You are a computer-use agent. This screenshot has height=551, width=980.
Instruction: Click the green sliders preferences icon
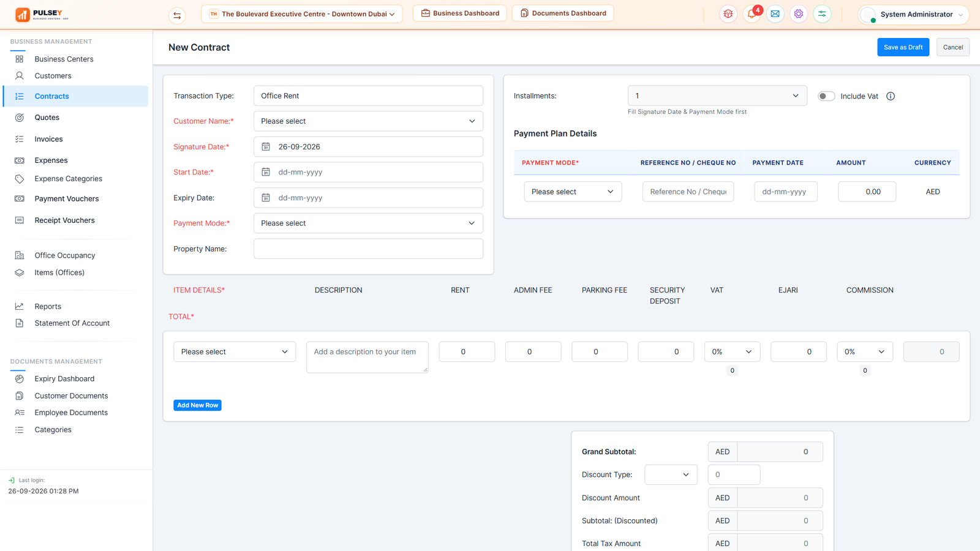click(822, 14)
